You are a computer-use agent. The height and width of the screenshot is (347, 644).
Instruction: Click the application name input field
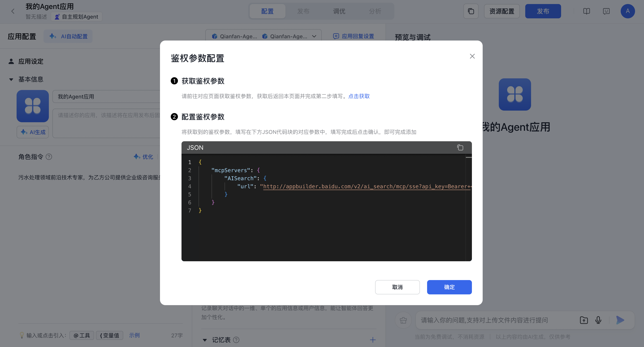point(106,96)
